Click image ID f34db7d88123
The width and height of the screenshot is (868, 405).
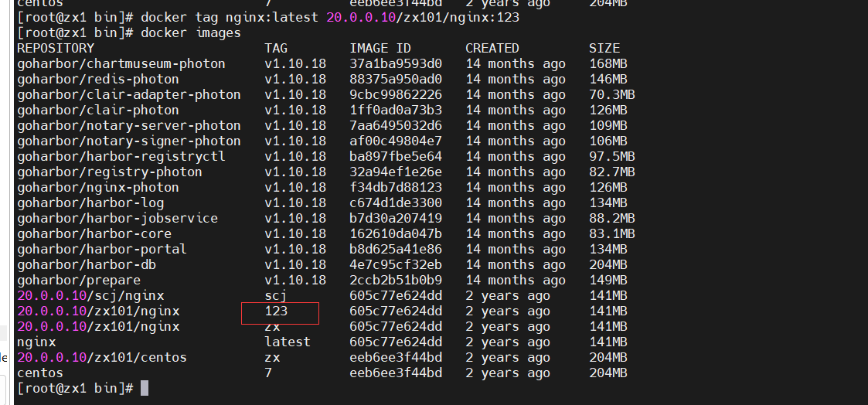click(396, 188)
